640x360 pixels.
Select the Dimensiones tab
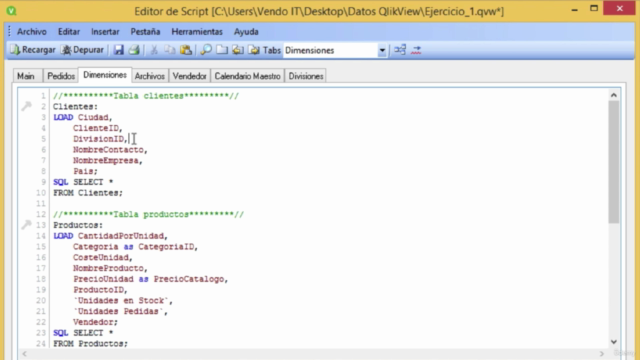click(104, 75)
